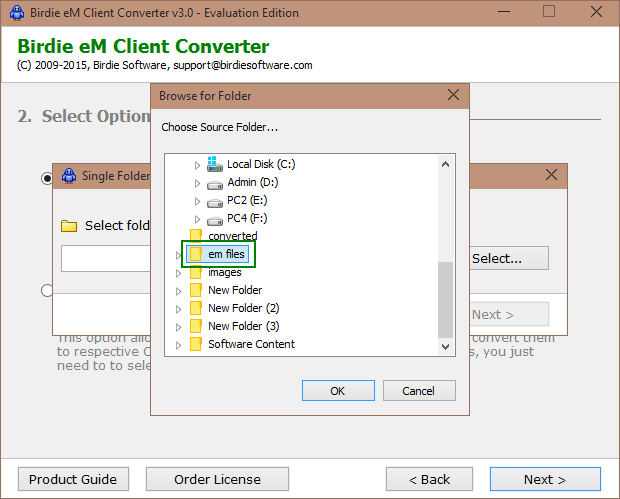620x499 pixels.
Task: Select the 'converted' folder row
Action: pos(233,236)
